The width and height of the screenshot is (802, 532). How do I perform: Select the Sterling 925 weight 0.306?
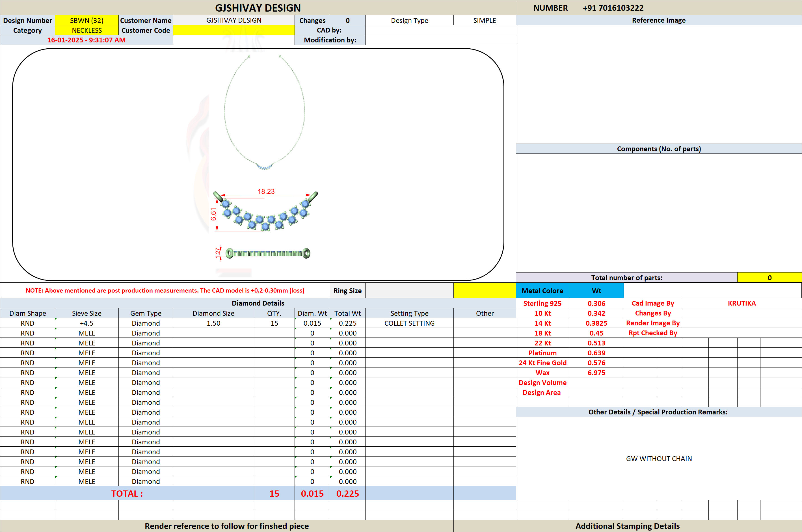pyautogui.click(x=596, y=303)
